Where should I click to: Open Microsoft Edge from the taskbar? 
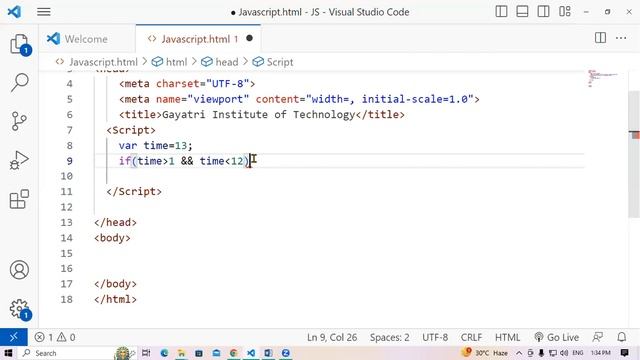[164, 353]
